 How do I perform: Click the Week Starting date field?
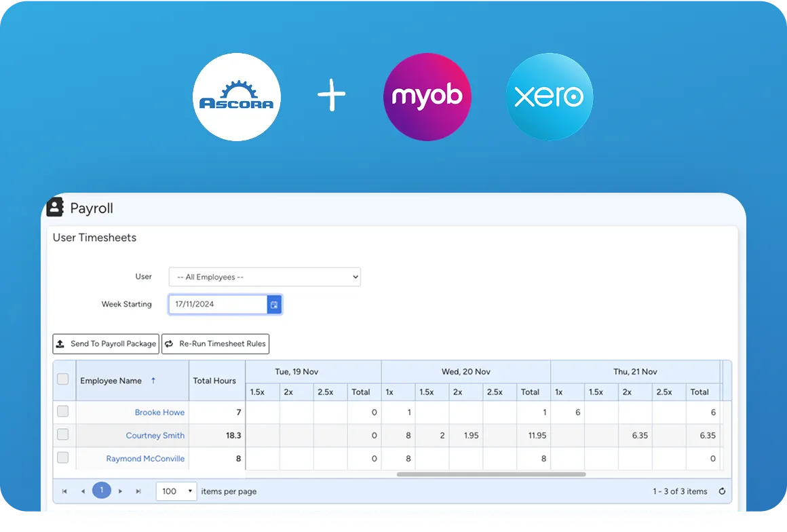point(218,305)
